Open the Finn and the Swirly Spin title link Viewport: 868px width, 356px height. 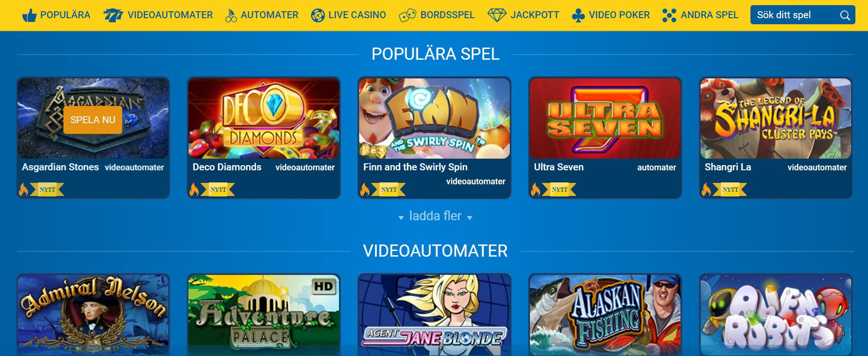point(415,167)
